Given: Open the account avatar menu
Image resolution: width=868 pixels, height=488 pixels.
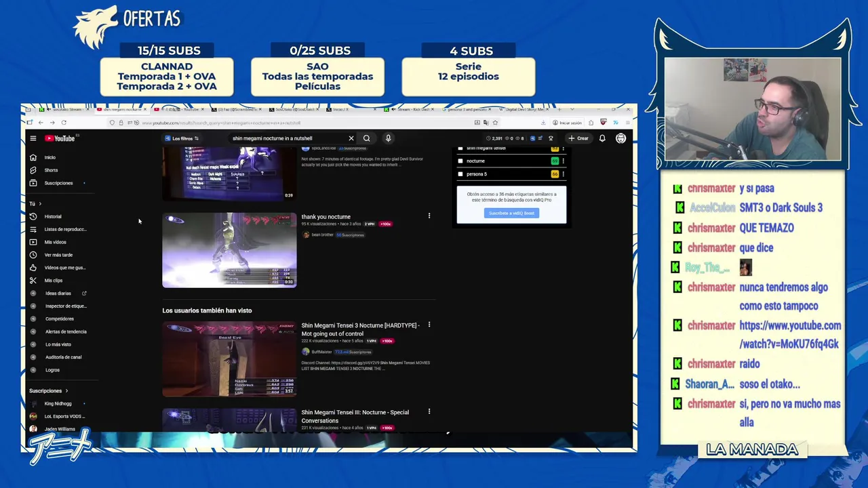Looking at the screenshot, I should tap(620, 138).
